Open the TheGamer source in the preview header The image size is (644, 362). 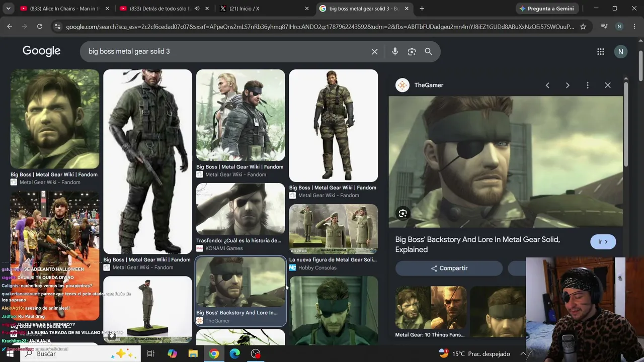tap(420, 85)
